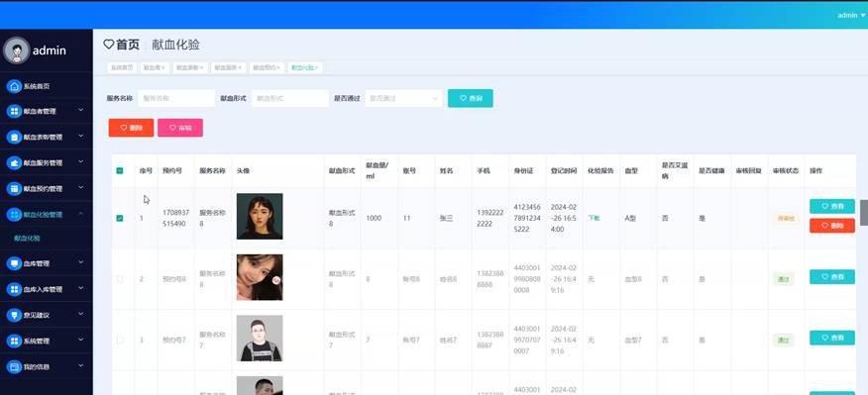The height and width of the screenshot is (395, 868).
Task: Click the 张三 name cell
Action: pos(446,219)
